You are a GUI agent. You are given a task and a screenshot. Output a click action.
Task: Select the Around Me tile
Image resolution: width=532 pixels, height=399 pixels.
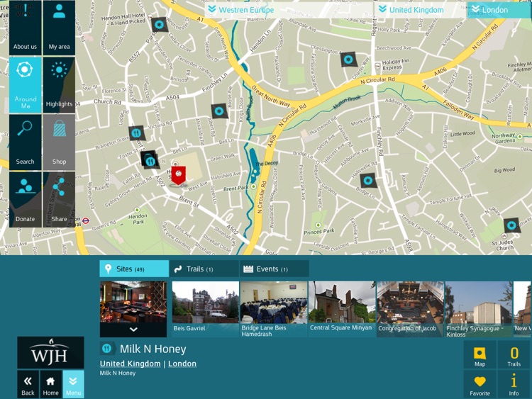[25, 85]
